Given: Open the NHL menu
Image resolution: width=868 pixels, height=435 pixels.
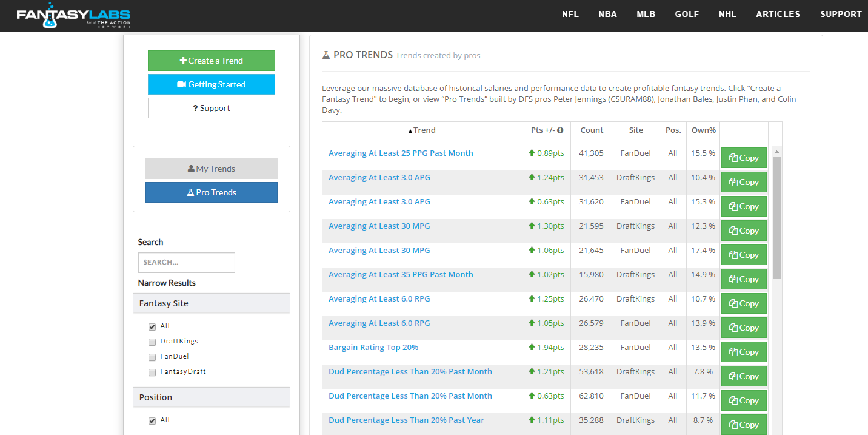Looking at the screenshot, I should (727, 14).
